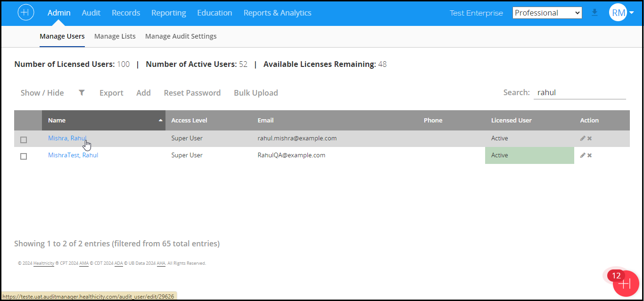
Task: Click delete X for Mishra, Rahul
Action: point(590,138)
